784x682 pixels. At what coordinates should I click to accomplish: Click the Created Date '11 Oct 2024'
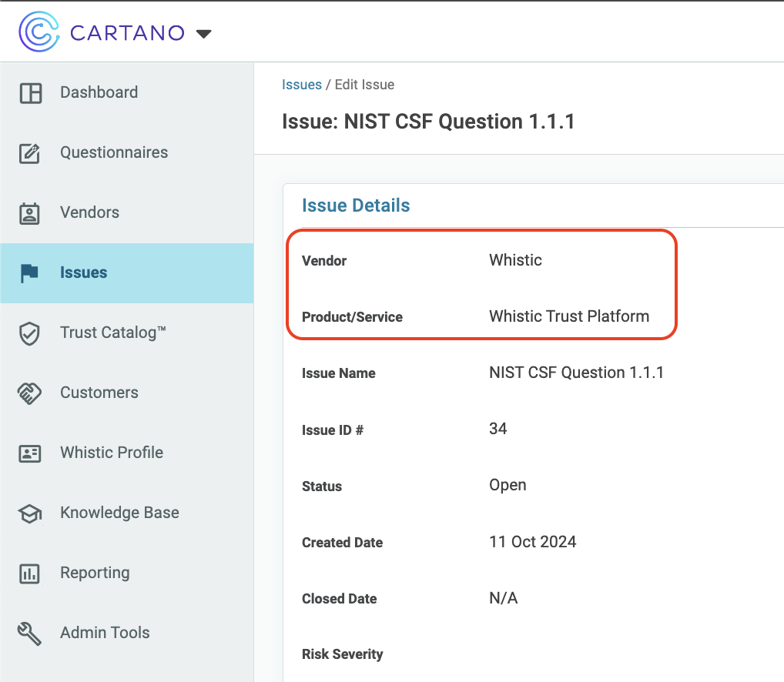[532, 542]
